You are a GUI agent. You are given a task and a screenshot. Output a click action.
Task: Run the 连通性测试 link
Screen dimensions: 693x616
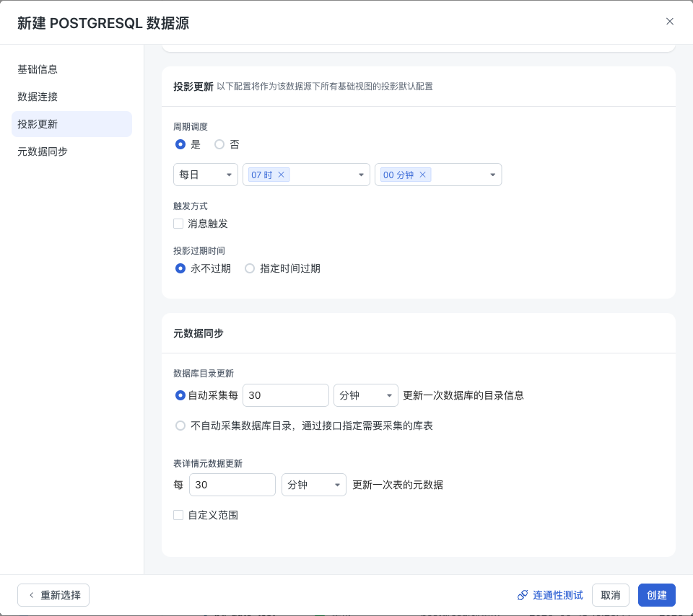click(550, 595)
